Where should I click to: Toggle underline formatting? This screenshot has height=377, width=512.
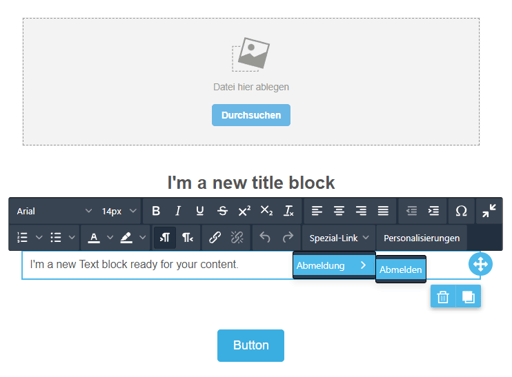(200, 211)
